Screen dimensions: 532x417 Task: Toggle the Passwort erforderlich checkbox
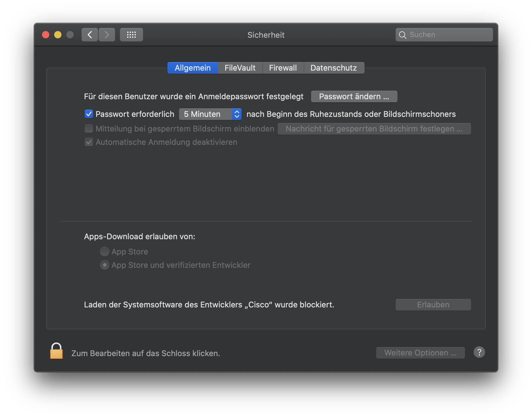[89, 114]
